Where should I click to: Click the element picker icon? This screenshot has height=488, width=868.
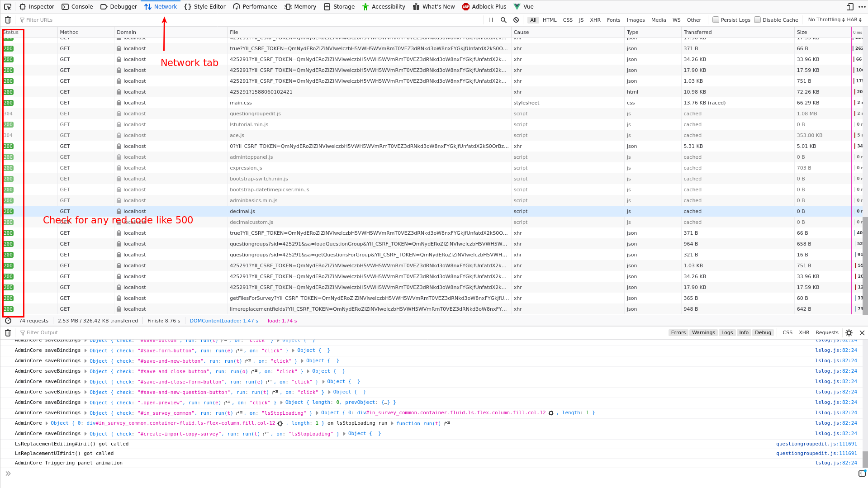pyautogui.click(x=8, y=7)
